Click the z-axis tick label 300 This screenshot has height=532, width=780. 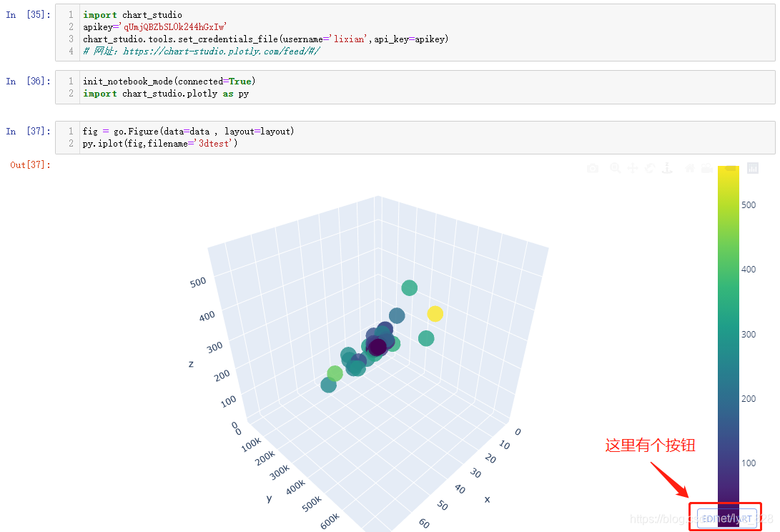click(215, 347)
